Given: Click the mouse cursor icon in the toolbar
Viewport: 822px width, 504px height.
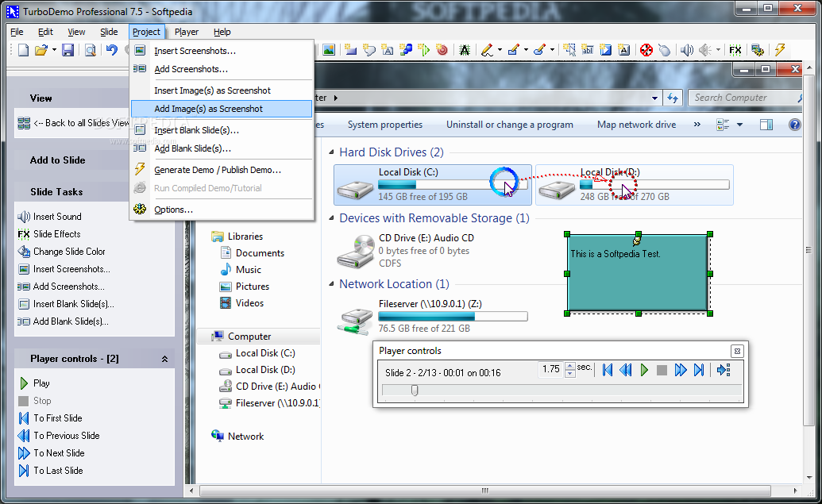Looking at the screenshot, I should coord(664,50).
